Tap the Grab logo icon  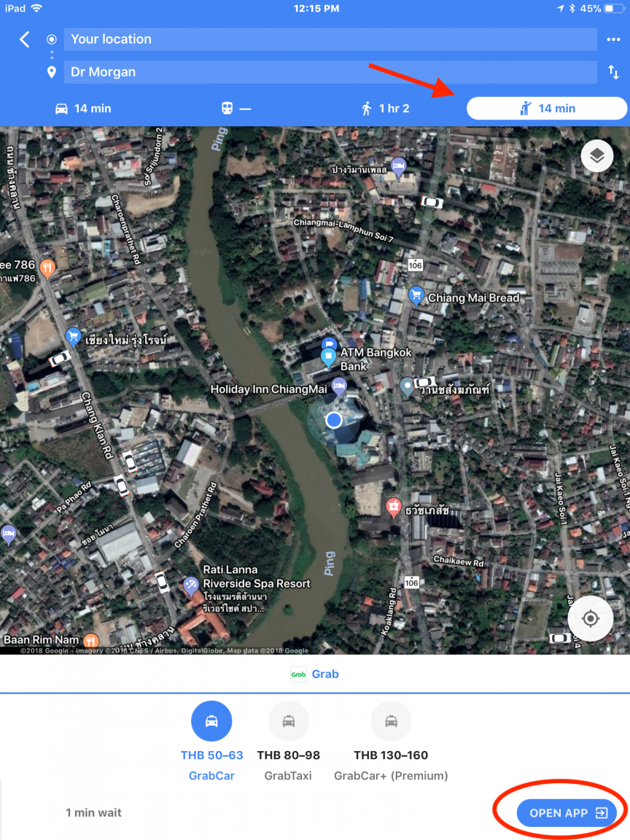[298, 674]
